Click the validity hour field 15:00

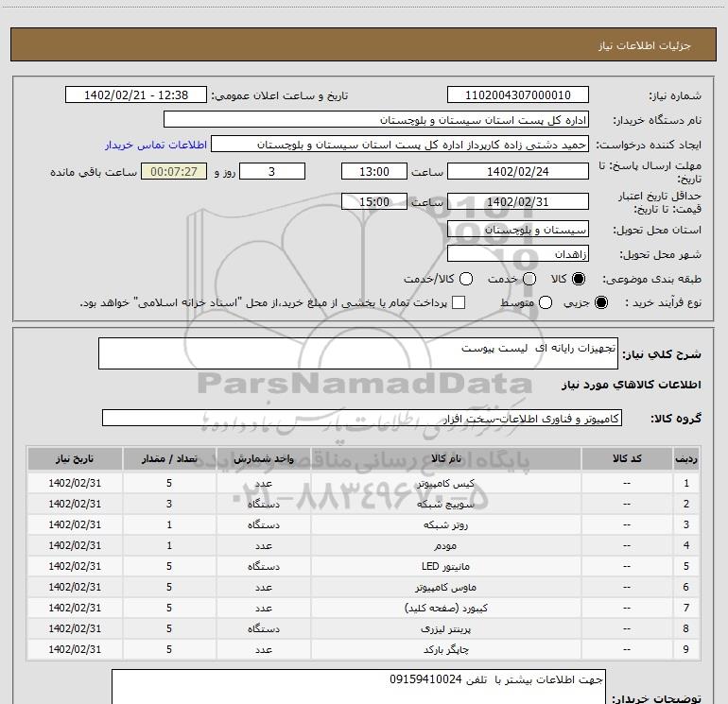pyautogui.click(x=374, y=201)
